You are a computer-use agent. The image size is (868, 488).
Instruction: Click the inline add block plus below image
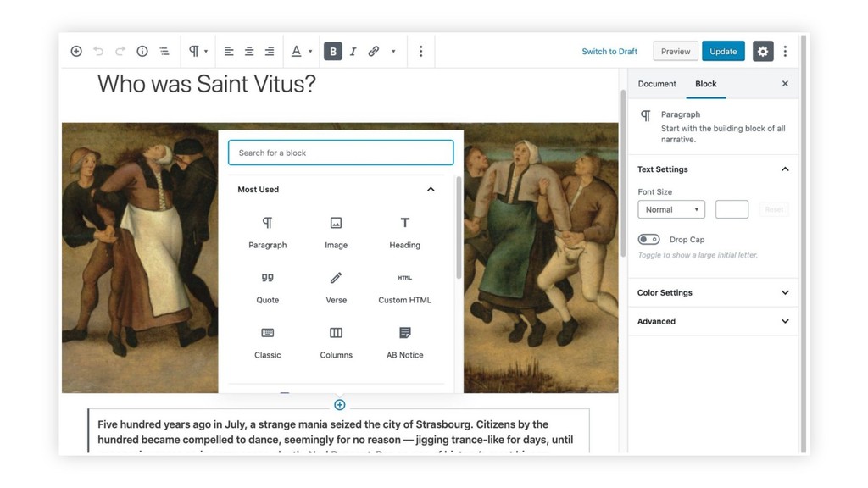pos(339,405)
